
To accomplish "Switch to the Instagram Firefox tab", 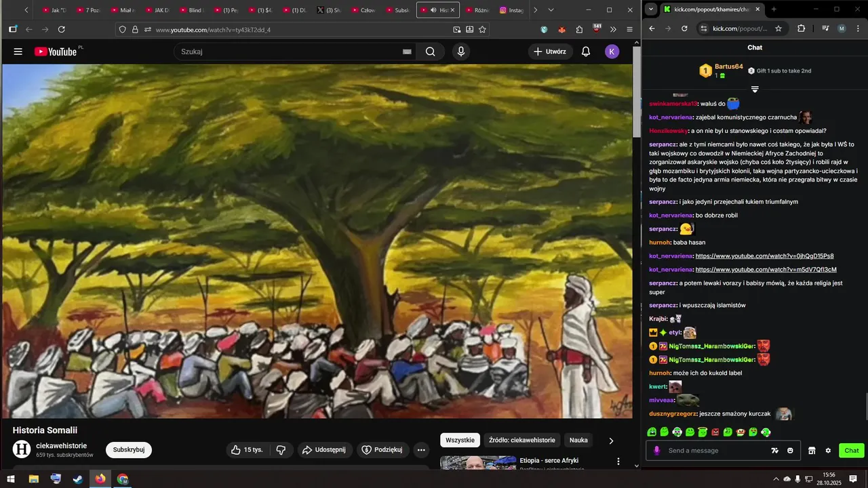I will [511, 10].
